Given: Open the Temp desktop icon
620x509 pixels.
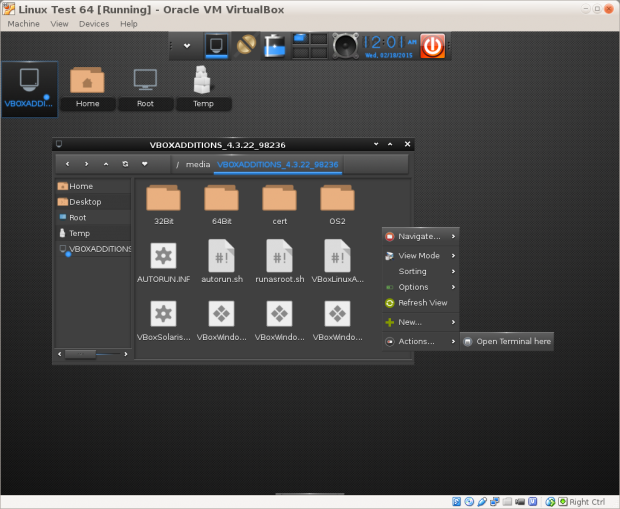Looking at the screenshot, I should click(203, 88).
